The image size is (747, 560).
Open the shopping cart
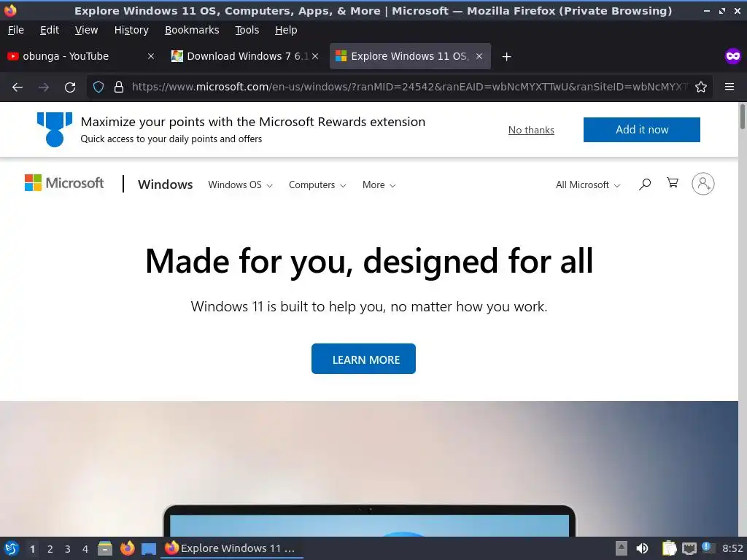point(672,183)
